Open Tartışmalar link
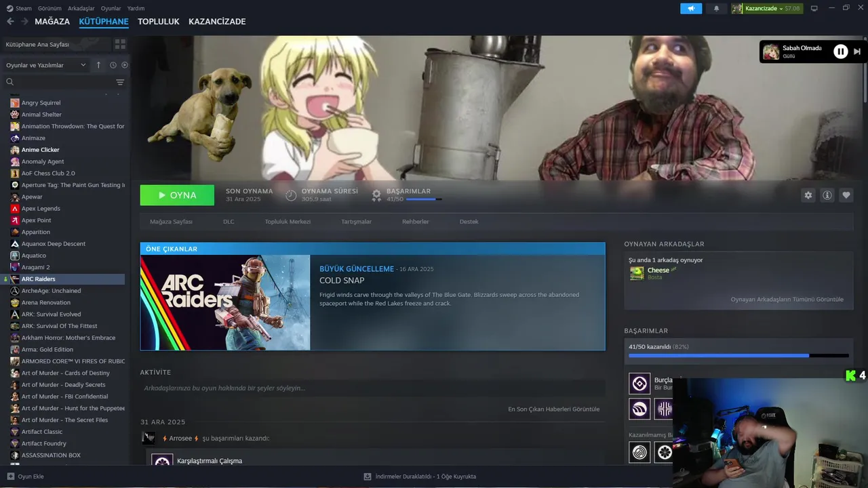868x488 pixels. tap(357, 222)
